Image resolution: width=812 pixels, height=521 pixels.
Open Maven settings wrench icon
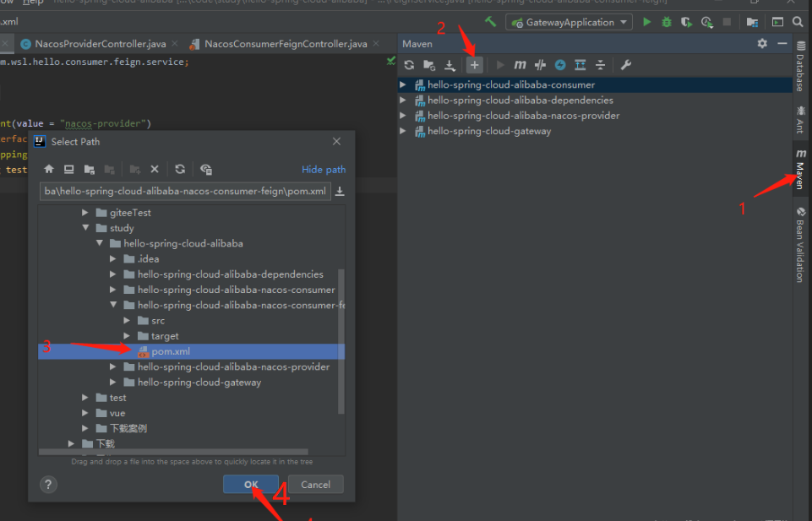pos(625,65)
